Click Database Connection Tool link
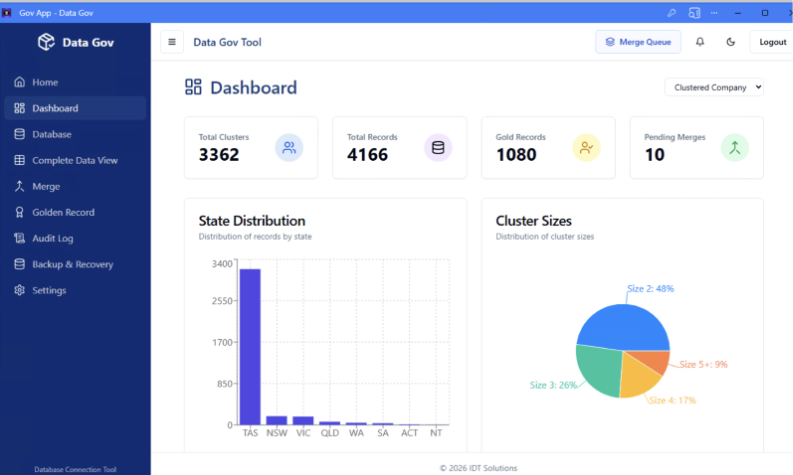Image resolution: width=793 pixels, height=475 pixels. [x=75, y=469]
